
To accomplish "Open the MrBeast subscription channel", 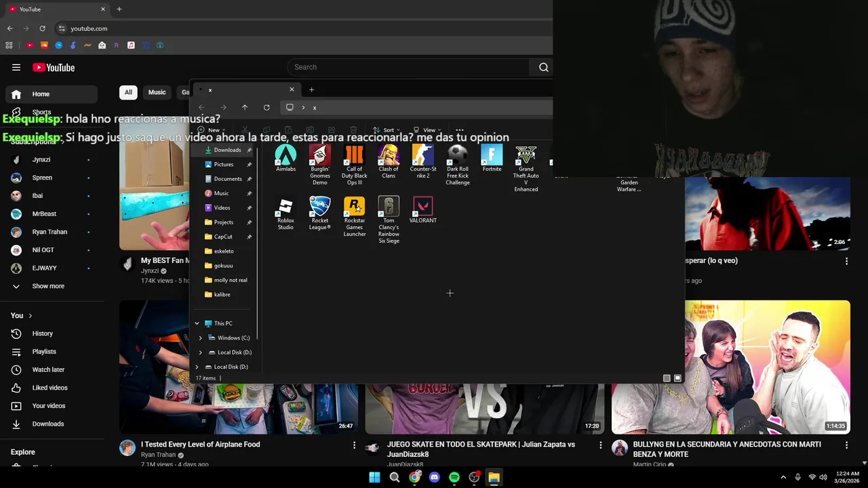I will click(52, 213).
